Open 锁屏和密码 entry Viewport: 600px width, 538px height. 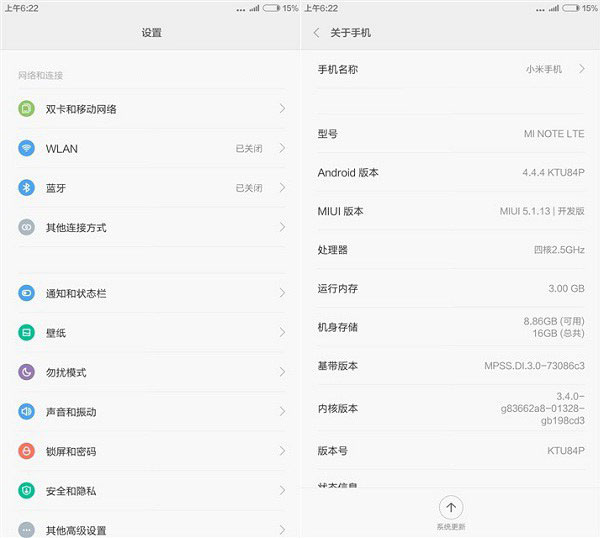(x=151, y=451)
